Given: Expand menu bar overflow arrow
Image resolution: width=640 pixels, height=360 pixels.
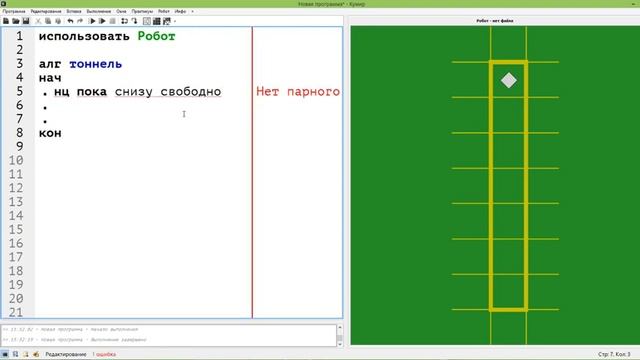Looking at the screenshot, I should pos(192,11).
